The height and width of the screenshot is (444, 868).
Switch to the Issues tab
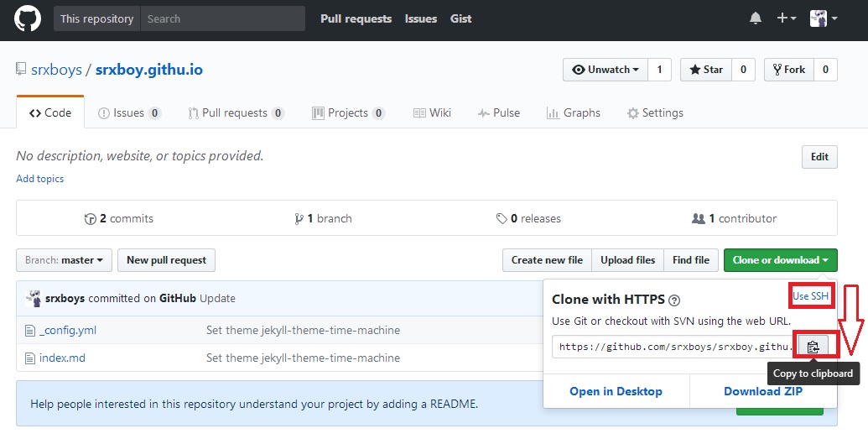tap(129, 113)
